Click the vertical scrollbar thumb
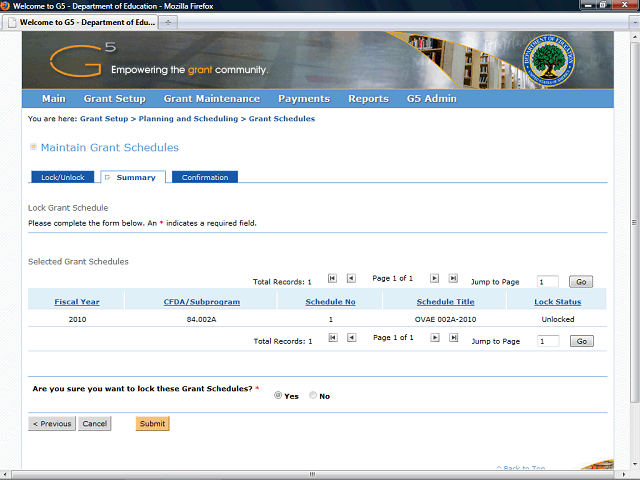Screen dimensions: 640x480 tap(635, 222)
